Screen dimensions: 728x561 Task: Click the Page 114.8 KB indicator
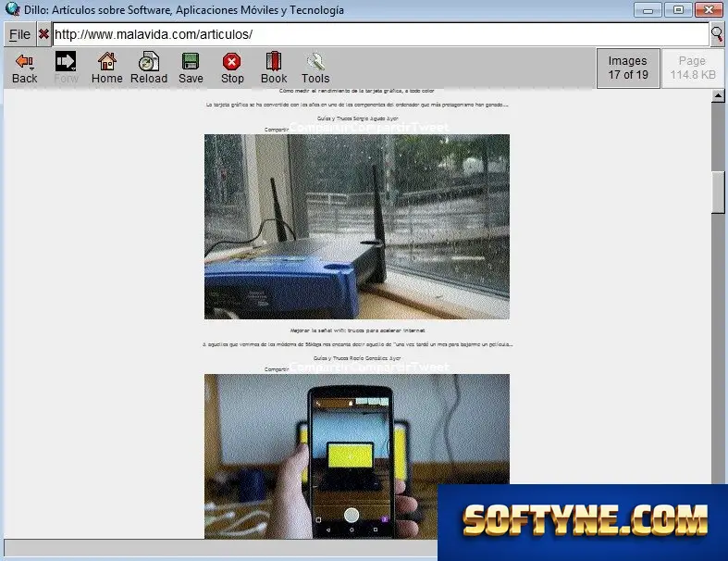point(692,68)
